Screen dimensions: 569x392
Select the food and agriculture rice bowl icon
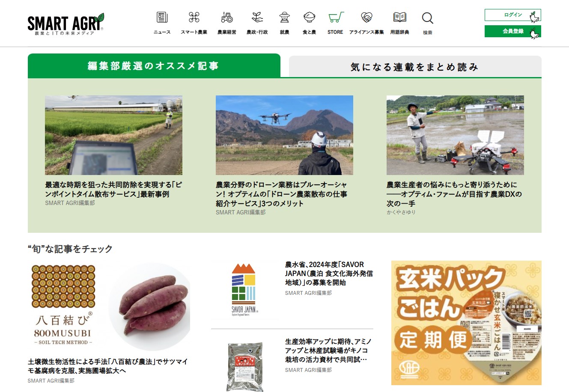309,18
